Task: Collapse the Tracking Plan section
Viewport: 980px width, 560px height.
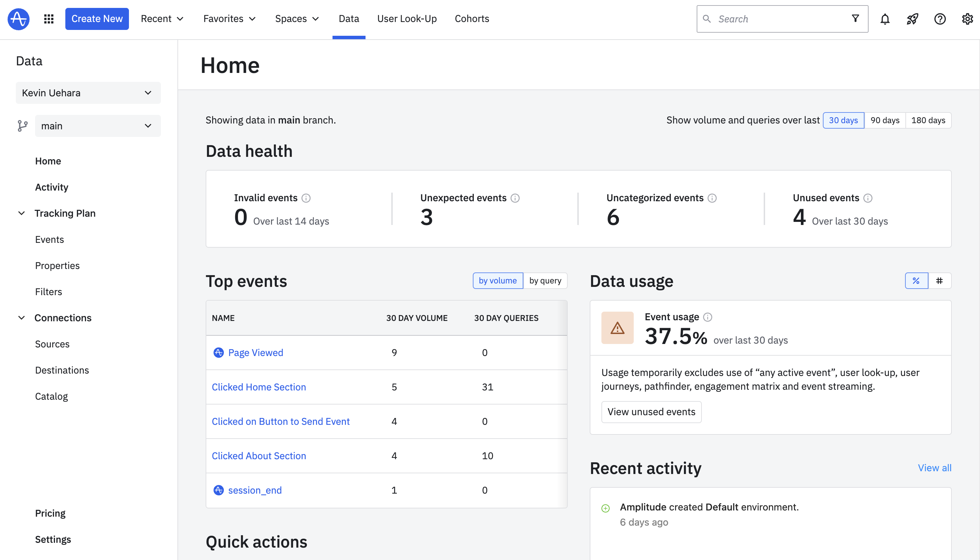Action: [x=22, y=213]
